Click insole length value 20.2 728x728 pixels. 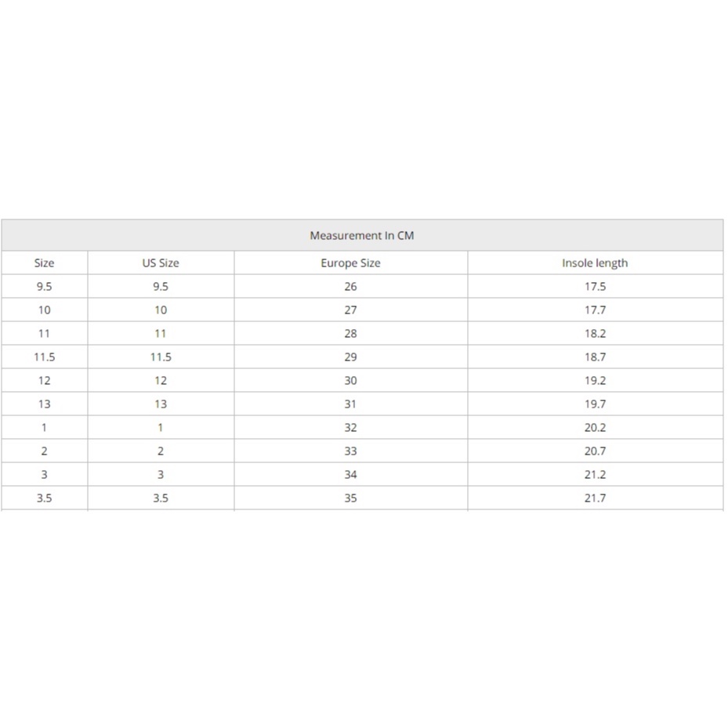click(595, 428)
